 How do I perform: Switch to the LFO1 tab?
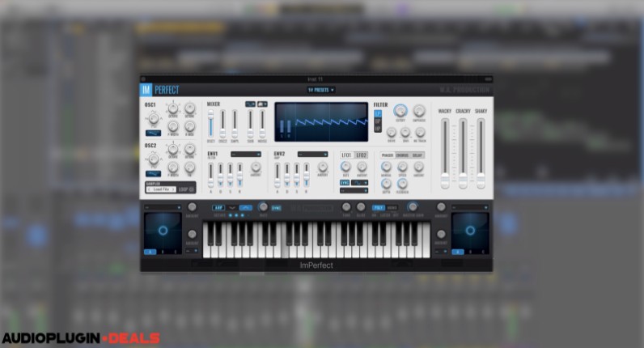click(346, 155)
